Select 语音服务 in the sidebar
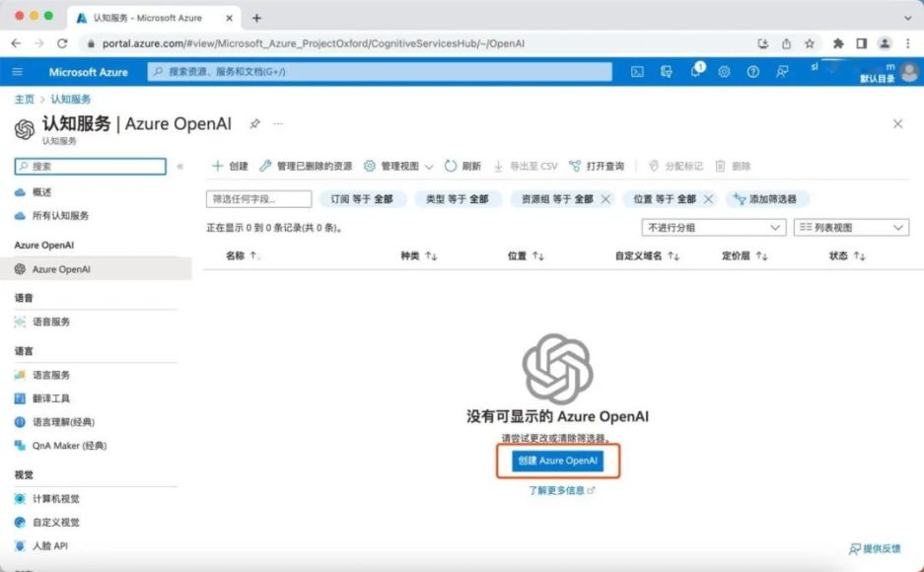Image resolution: width=924 pixels, height=572 pixels. point(50,322)
